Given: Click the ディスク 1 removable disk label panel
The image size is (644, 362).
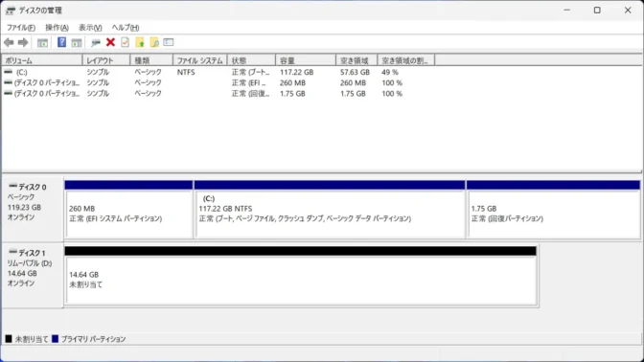Looking at the screenshot, I should pyautogui.click(x=33, y=275).
